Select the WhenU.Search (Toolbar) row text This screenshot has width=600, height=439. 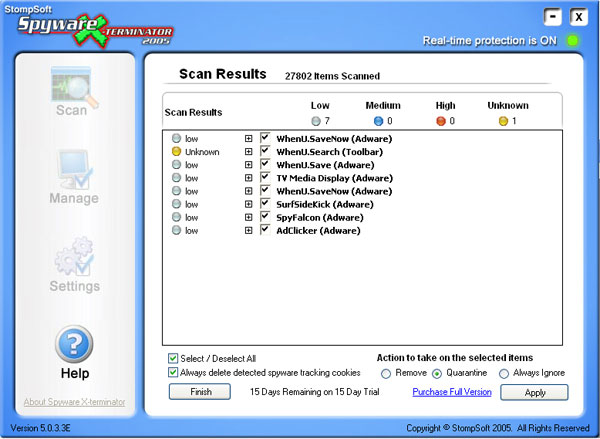[330, 152]
